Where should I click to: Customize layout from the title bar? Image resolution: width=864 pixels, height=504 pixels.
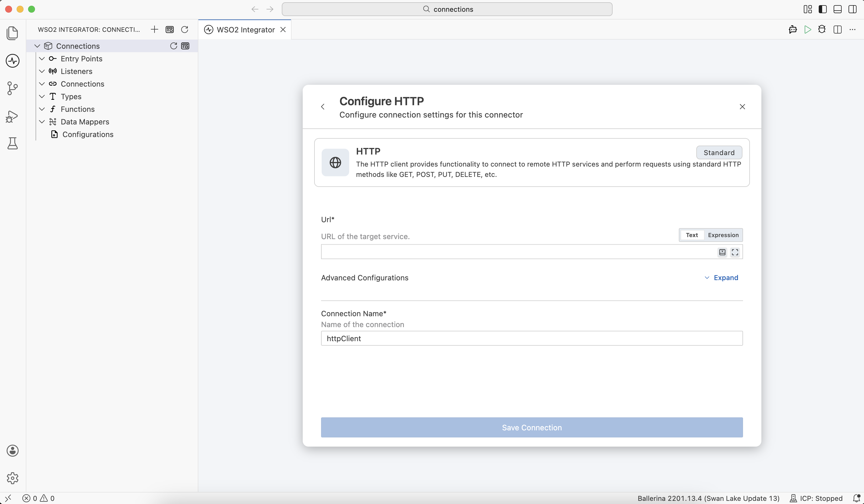click(x=808, y=9)
